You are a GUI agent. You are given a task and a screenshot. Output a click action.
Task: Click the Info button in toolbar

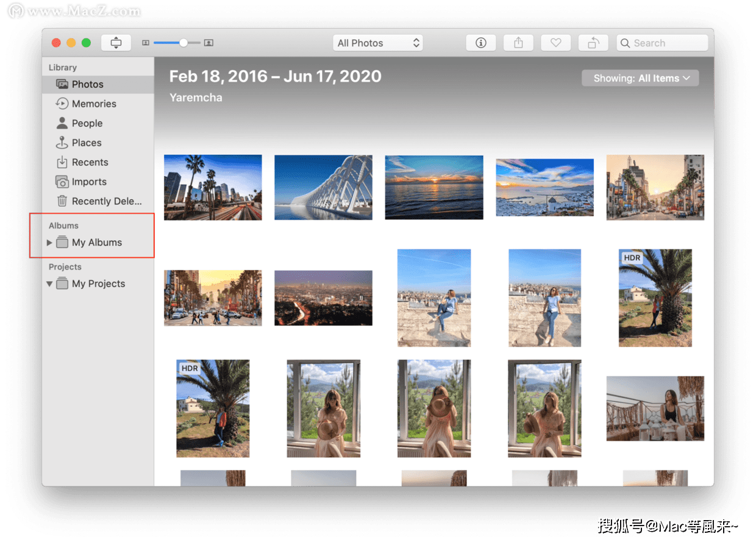point(481,43)
